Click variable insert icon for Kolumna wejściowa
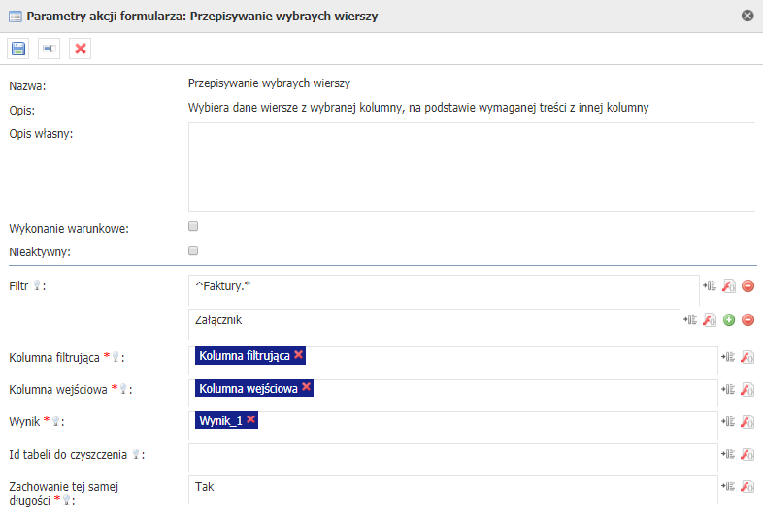763x532 pixels. pyautogui.click(x=728, y=389)
